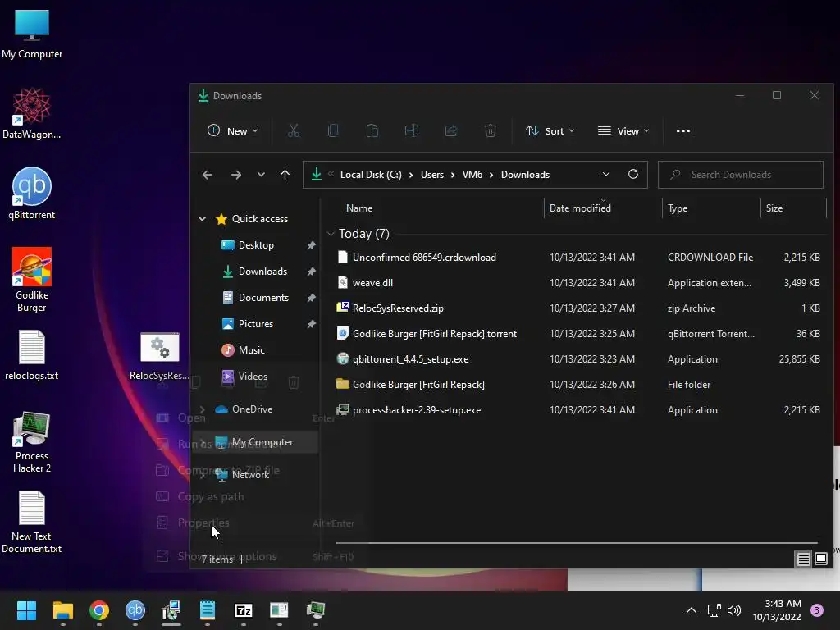Screen dimensions: 840x630
Task: Click Users in the address breadcrumb
Action: (431, 175)
